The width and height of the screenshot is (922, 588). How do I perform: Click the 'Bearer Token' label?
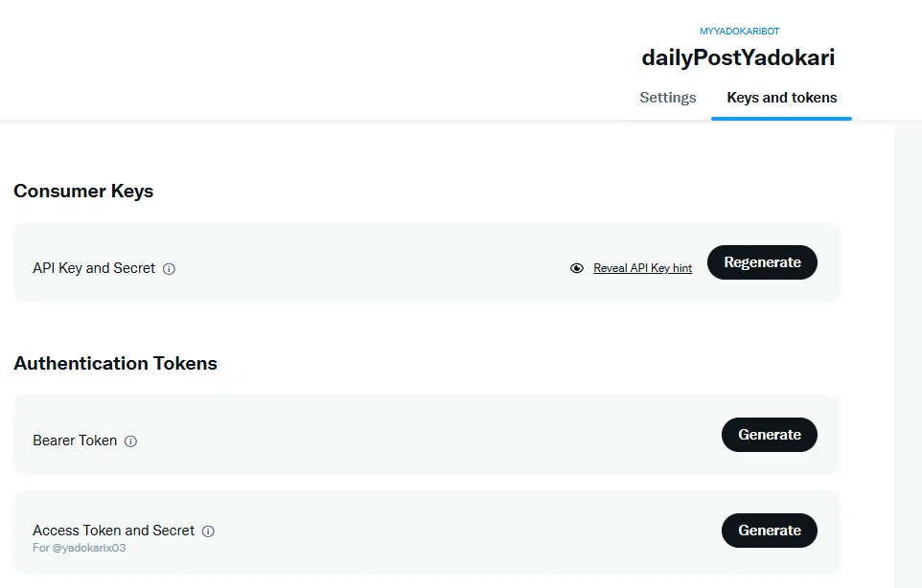(x=75, y=441)
